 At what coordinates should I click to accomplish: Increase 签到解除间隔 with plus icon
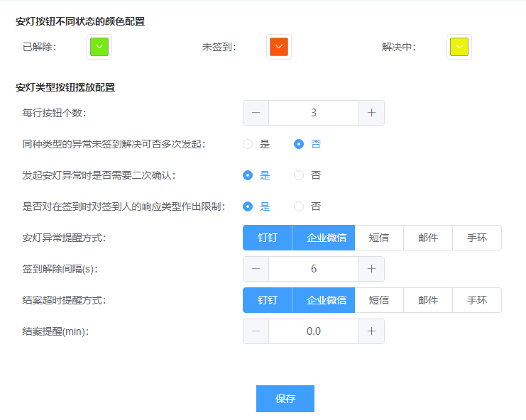pyautogui.click(x=371, y=269)
